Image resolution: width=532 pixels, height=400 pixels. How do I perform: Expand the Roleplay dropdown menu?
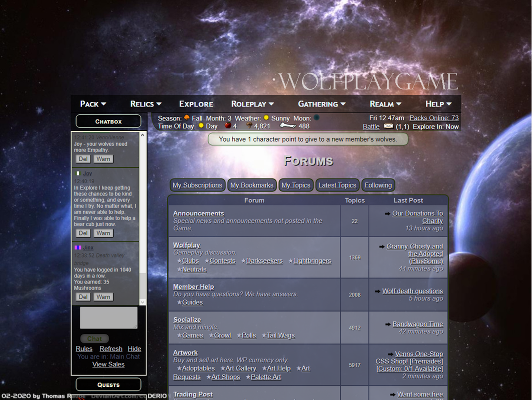point(252,104)
